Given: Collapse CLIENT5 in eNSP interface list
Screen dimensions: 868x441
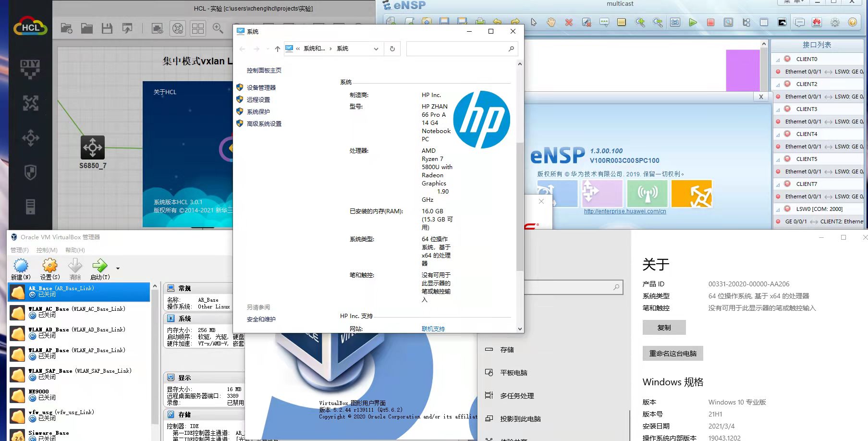Looking at the screenshot, I should [x=778, y=160].
